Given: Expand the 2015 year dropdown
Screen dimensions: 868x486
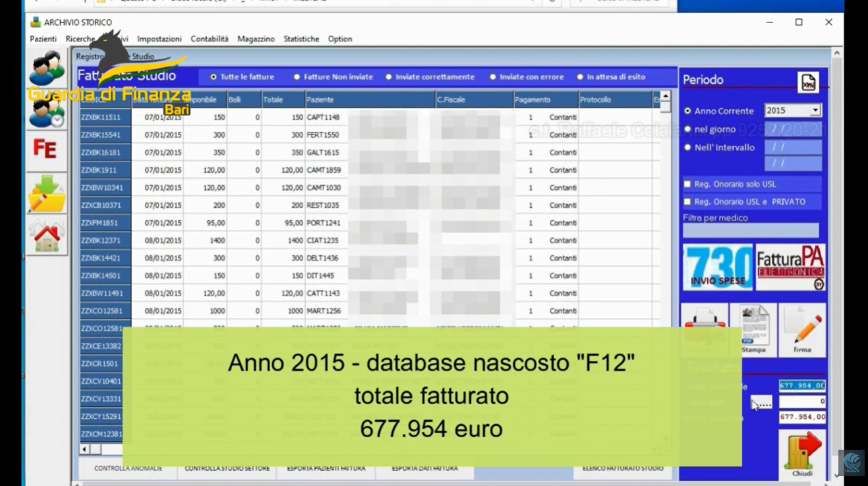Looking at the screenshot, I should [815, 111].
